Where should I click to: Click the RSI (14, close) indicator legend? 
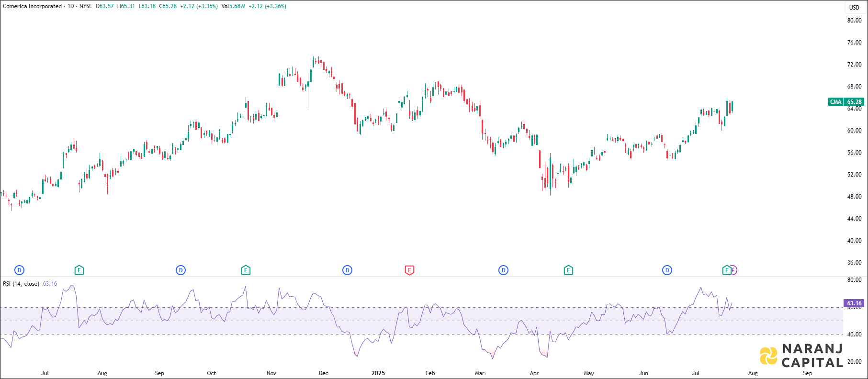click(x=21, y=284)
